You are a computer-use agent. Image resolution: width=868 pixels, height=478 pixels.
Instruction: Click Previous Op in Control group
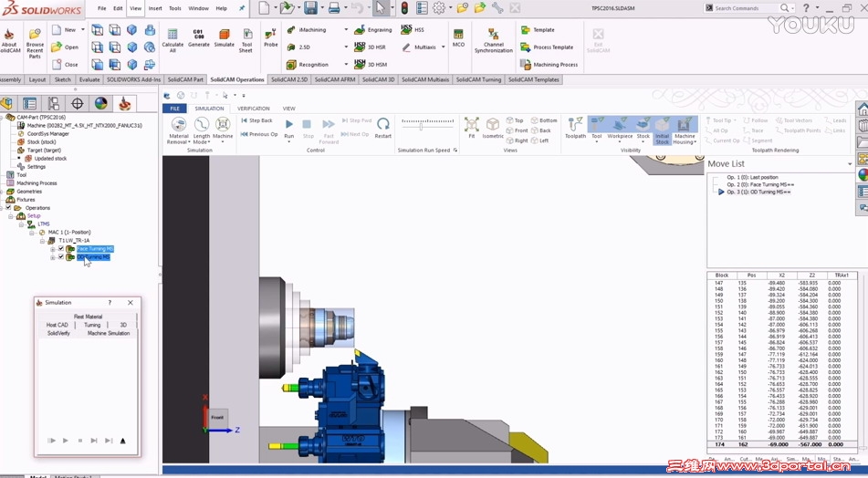coord(259,134)
